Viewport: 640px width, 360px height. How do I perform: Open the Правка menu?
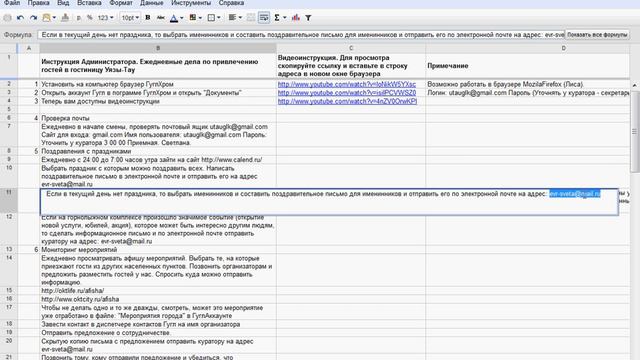click(39, 3)
